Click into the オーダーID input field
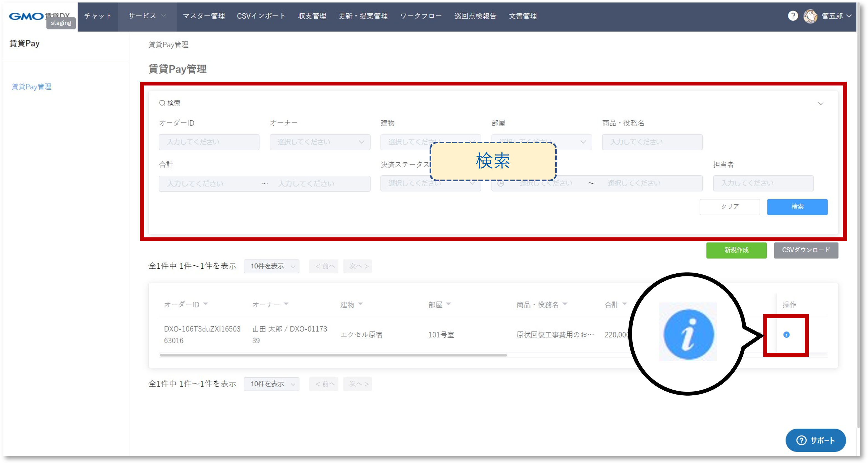Viewport: 868px width, 464px height. [x=209, y=142]
